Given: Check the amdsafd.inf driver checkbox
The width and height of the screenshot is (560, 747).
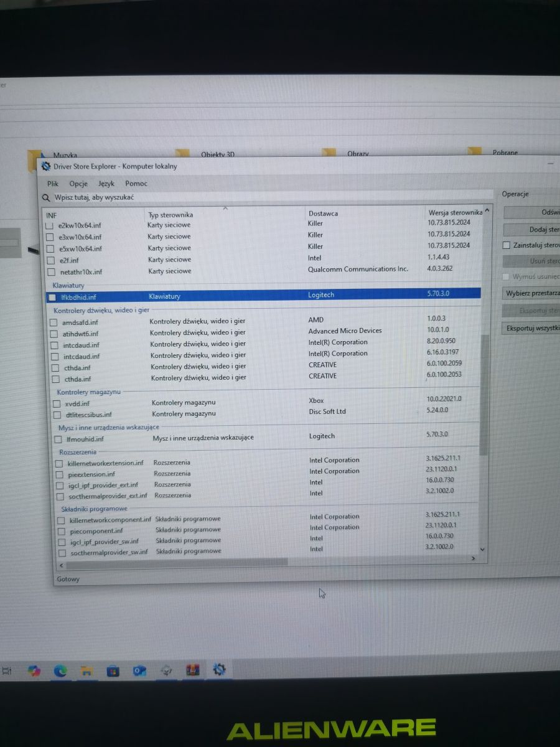Looking at the screenshot, I should coord(54,322).
